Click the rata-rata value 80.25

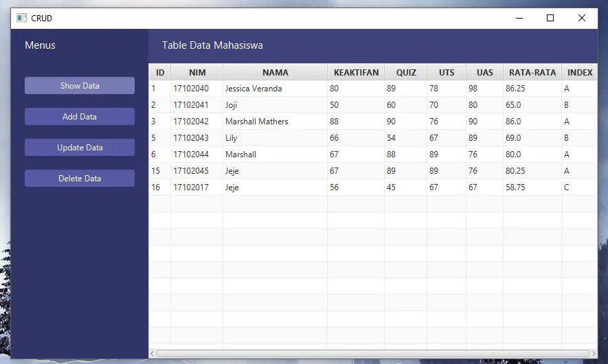532,171
